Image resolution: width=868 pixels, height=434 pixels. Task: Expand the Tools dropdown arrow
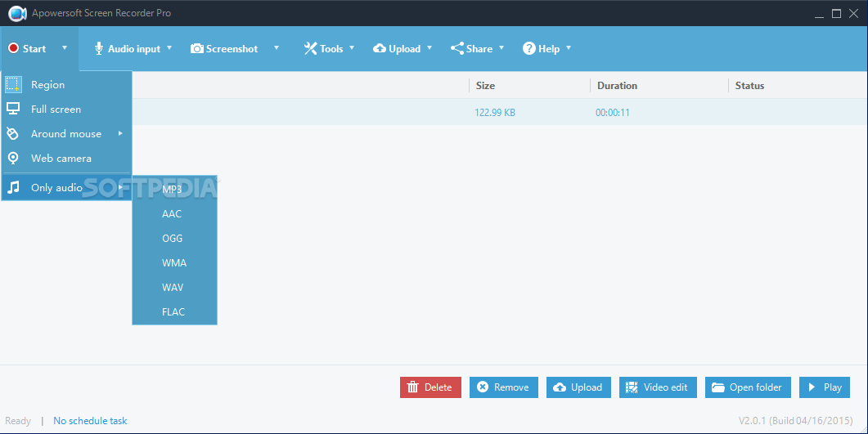click(352, 48)
